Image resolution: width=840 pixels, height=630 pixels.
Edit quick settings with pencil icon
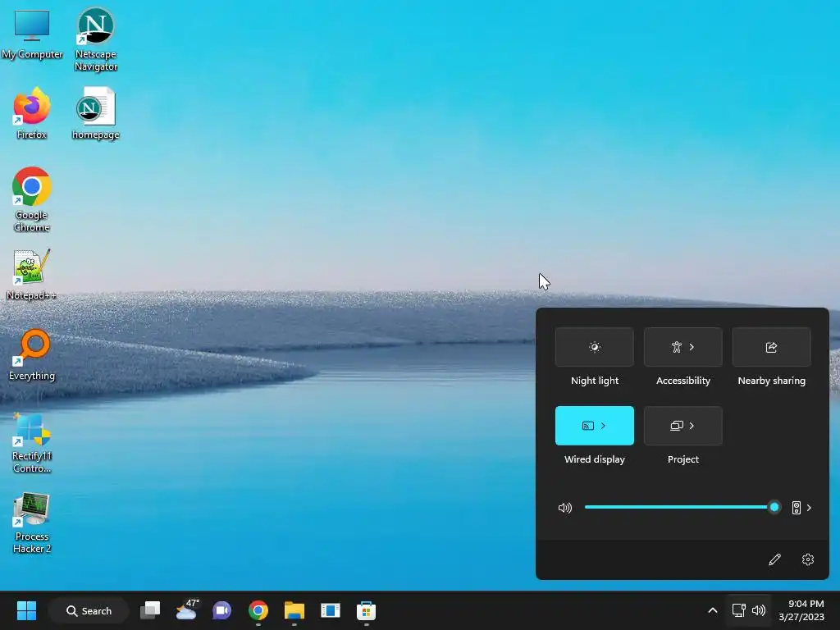tap(774, 559)
